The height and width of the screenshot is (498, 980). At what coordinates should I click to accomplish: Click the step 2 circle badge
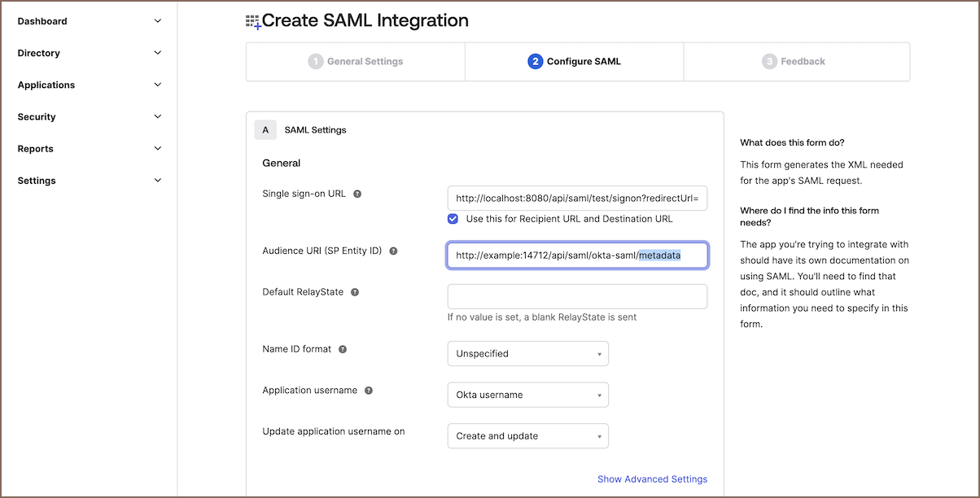tap(535, 62)
